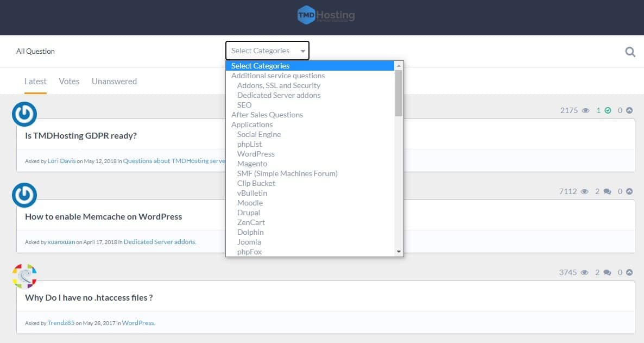Open the Unanswered tab
Viewport: 644px width, 343px height.
point(114,82)
